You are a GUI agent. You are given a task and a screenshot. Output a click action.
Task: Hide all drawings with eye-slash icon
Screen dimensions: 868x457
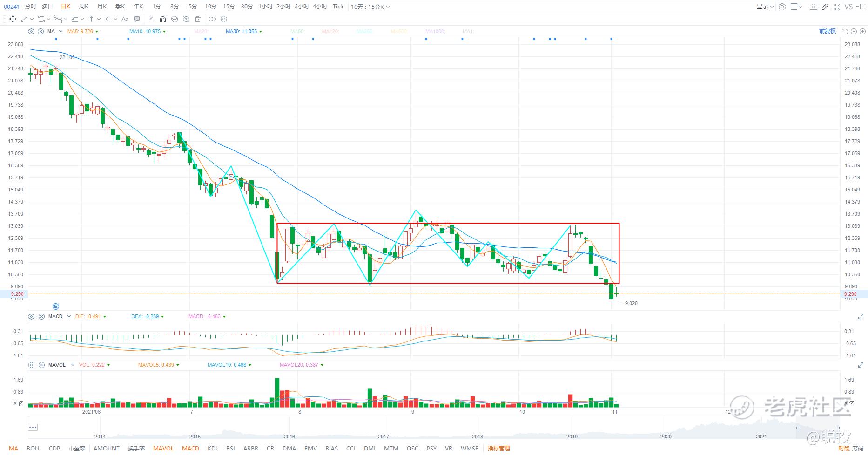coord(186,19)
